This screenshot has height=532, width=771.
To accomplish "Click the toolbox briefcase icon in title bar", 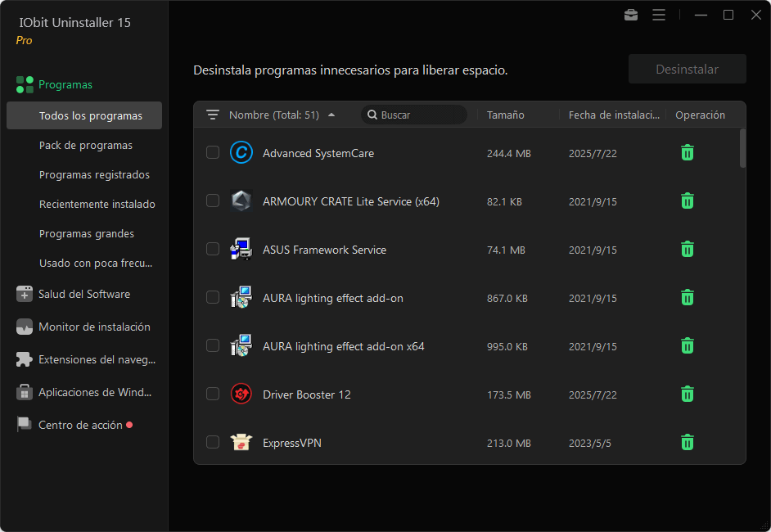I will tap(631, 15).
